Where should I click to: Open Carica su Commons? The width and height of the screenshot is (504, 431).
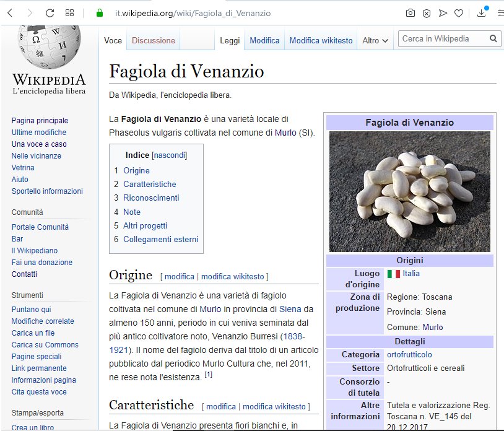click(45, 344)
